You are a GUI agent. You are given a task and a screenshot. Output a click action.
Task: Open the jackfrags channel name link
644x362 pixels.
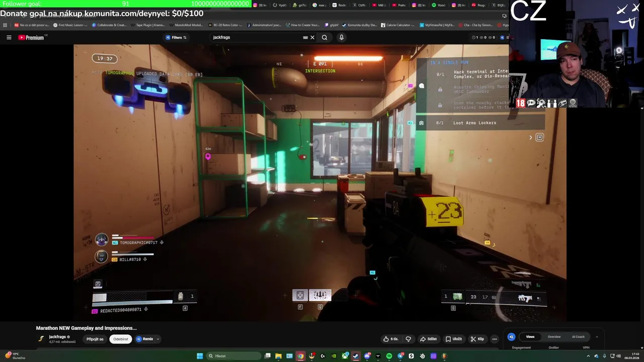coord(57,337)
